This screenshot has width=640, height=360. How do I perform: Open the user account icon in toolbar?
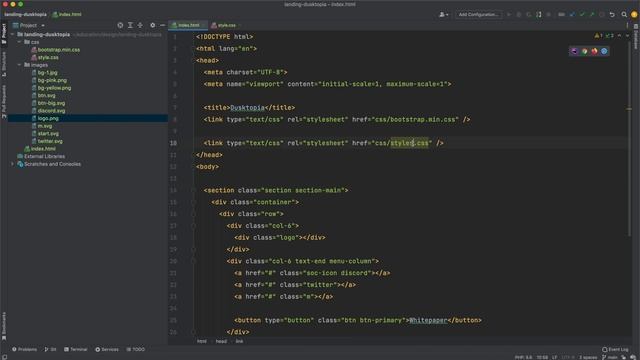[443, 15]
